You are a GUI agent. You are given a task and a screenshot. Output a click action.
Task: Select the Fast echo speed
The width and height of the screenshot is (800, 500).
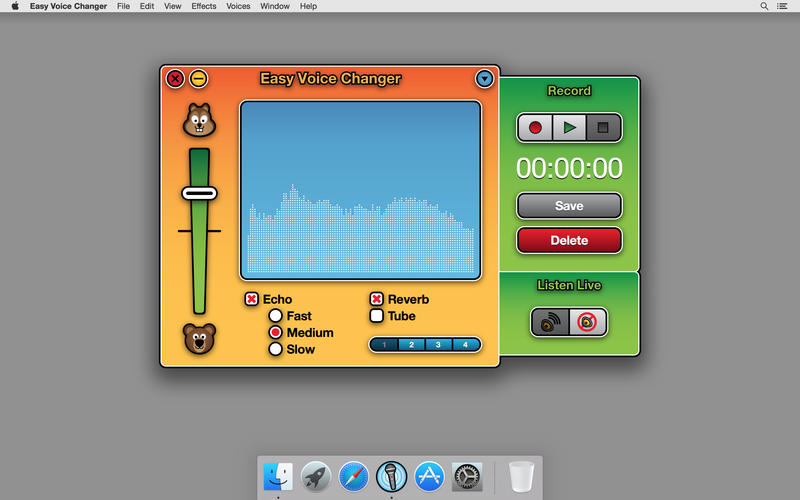click(275, 316)
